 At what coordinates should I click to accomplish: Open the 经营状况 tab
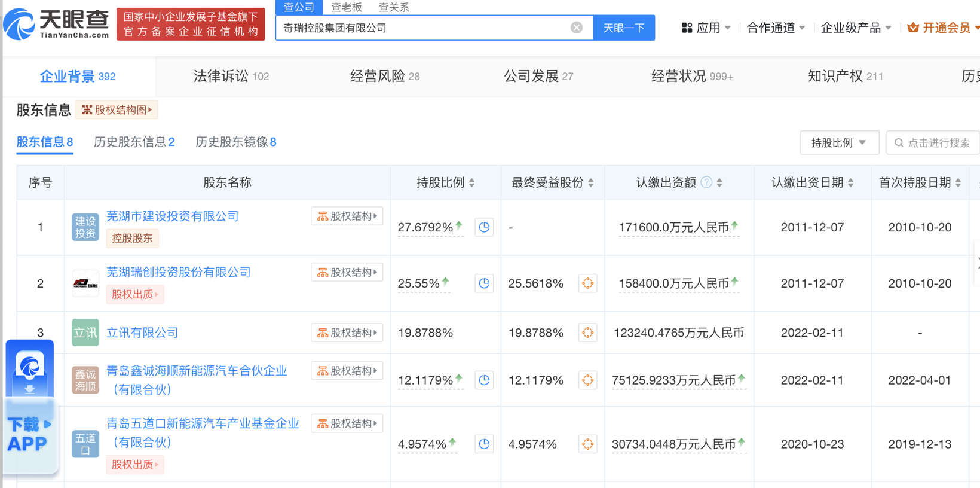coord(692,77)
